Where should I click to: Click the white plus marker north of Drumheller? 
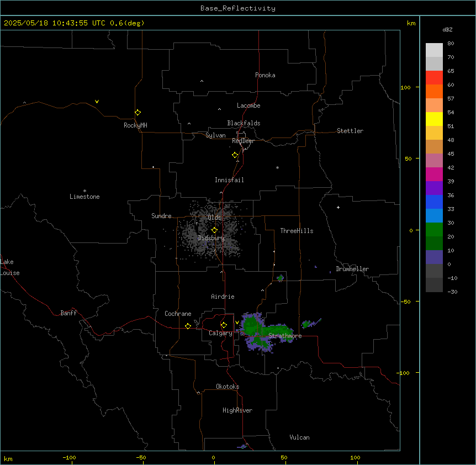point(338,207)
